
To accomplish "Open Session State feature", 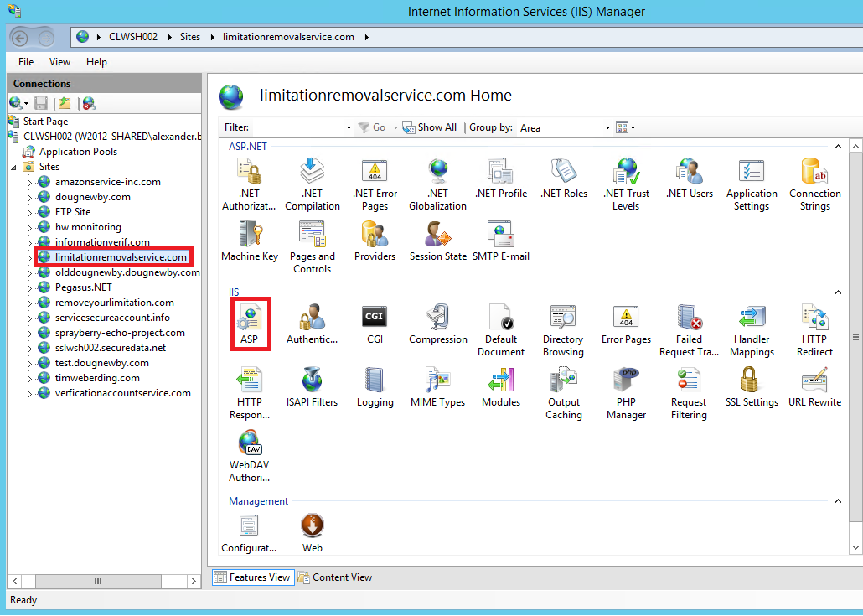I will coord(438,241).
